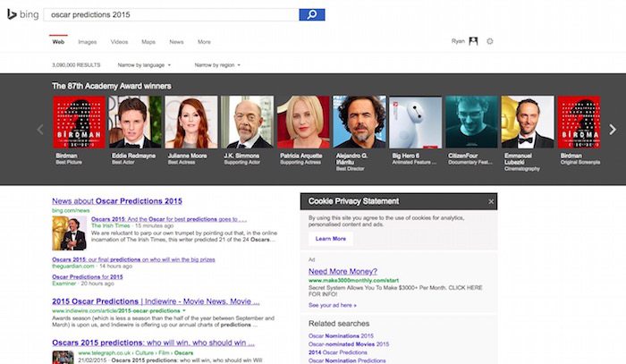This screenshot has height=364, width=626.
Task: Open related search Oscar Nominations 2015
Action: click(341, 335)
